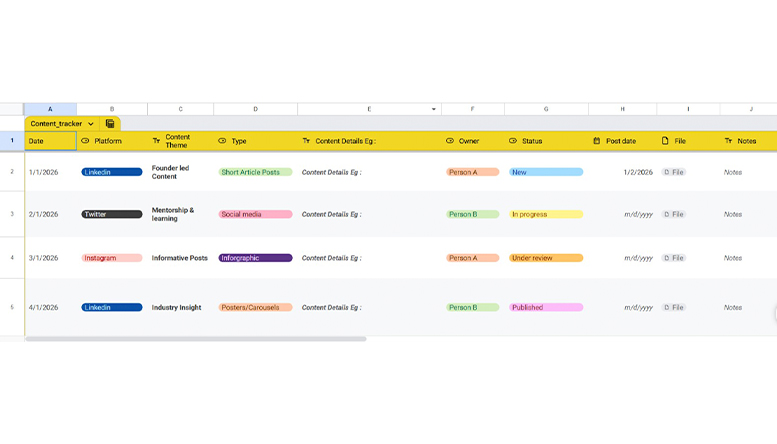Select column A header

[x=50, y=109]
